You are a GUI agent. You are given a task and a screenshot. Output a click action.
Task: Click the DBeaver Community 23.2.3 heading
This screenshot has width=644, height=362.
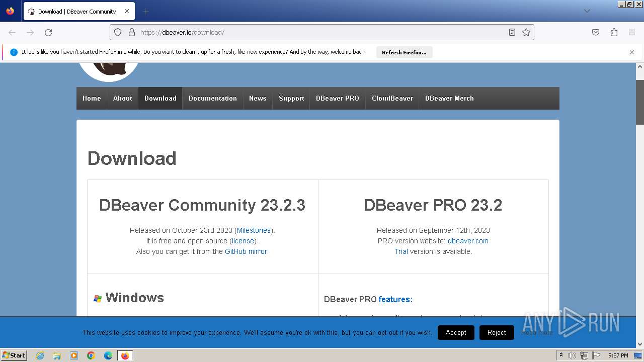click(202, 205)
